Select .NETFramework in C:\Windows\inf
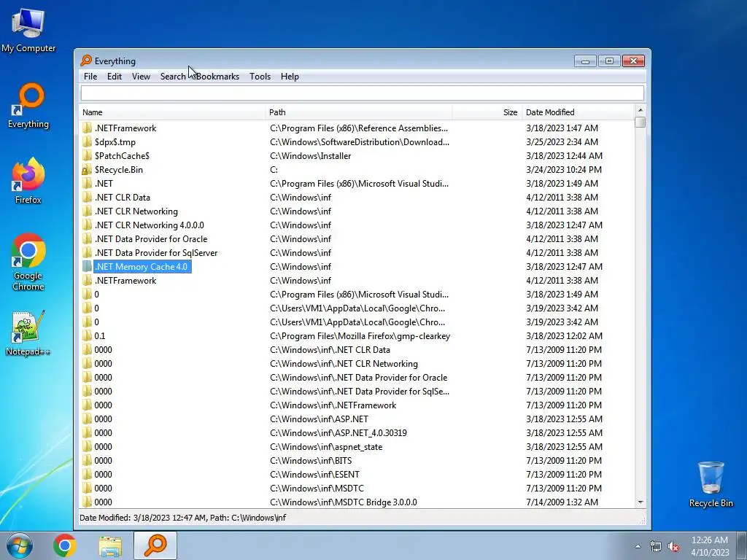 point(125,281)
